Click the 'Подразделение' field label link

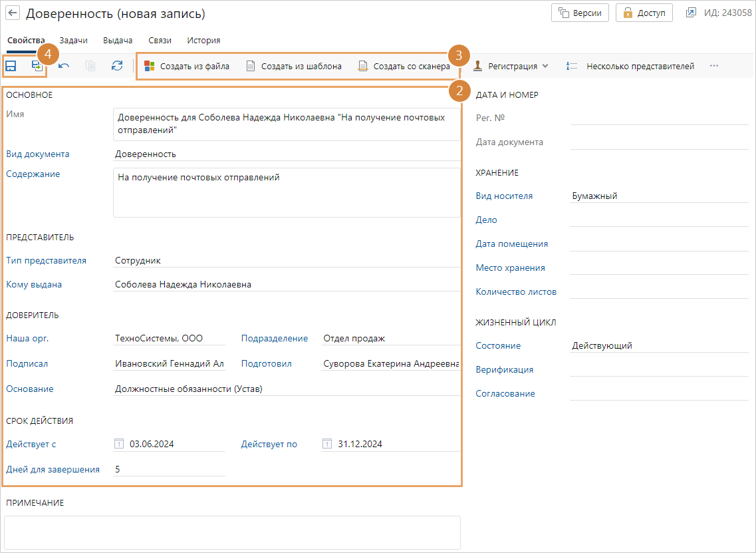coord(274,338)
